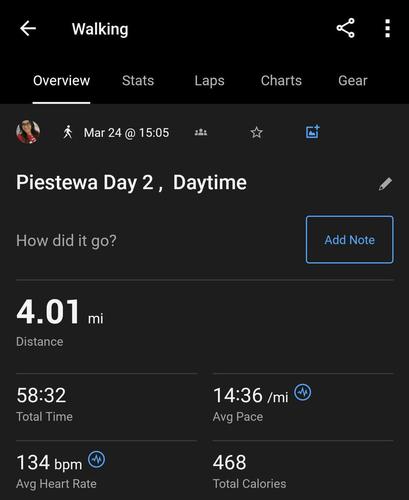Click the Add Note button
The width and height of the screenshot is (409, 500).
point(350,240)
